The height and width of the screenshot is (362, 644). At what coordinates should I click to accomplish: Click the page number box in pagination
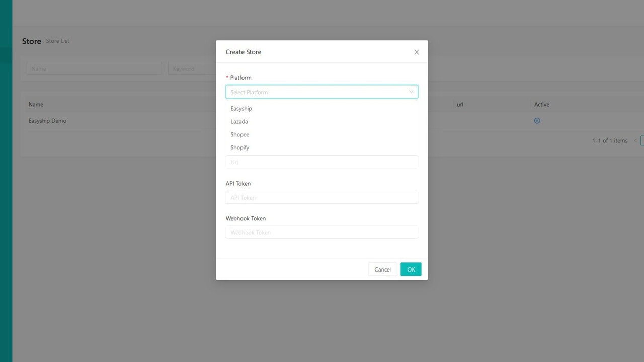click(642, 141)
